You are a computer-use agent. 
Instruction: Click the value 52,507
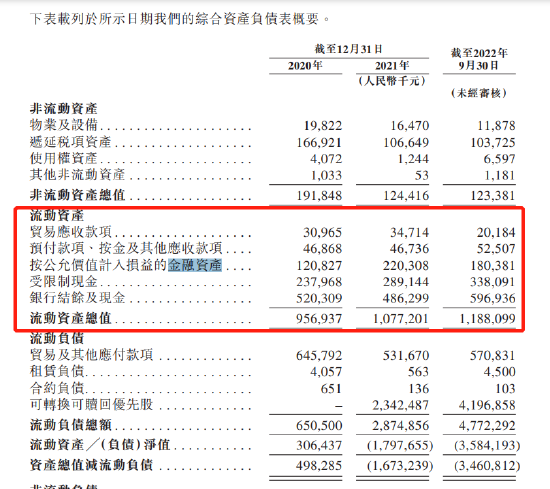(496, 249)
